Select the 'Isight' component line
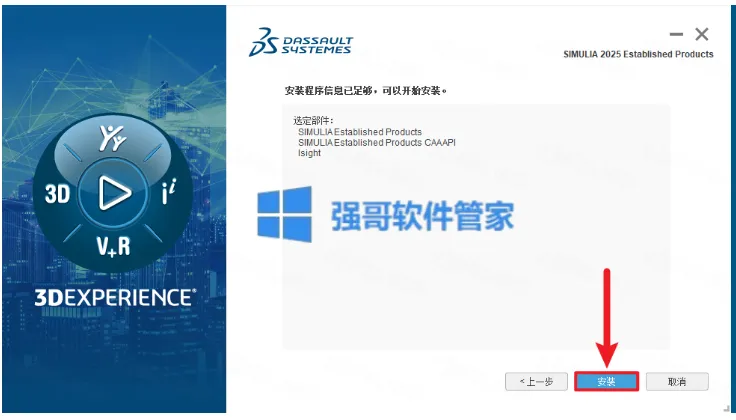The image size is (736, 420). click(309, 153)
